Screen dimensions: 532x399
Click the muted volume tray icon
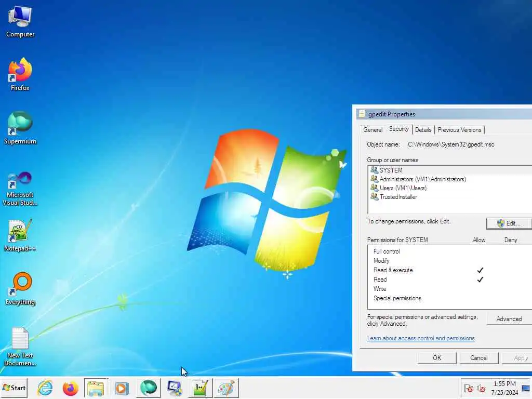coord(481,388)
